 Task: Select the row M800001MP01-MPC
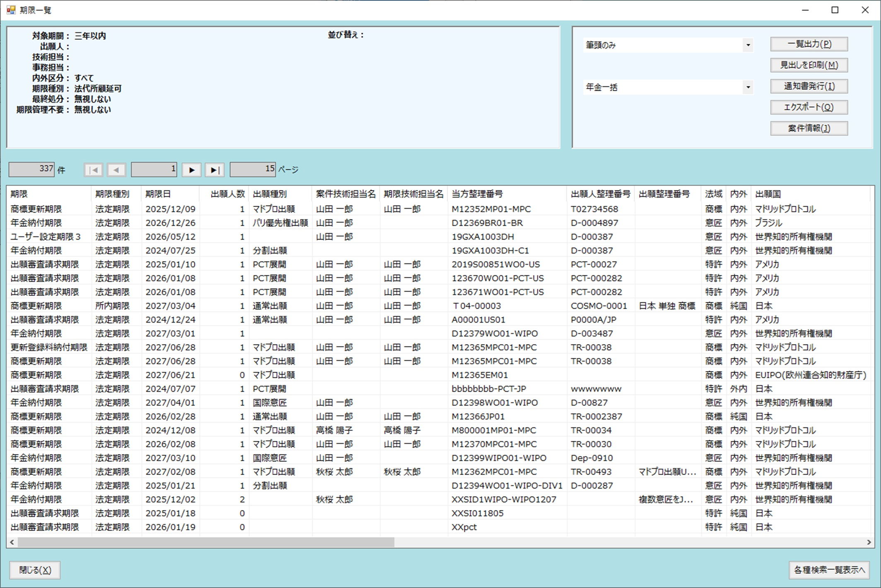(439, 430)
